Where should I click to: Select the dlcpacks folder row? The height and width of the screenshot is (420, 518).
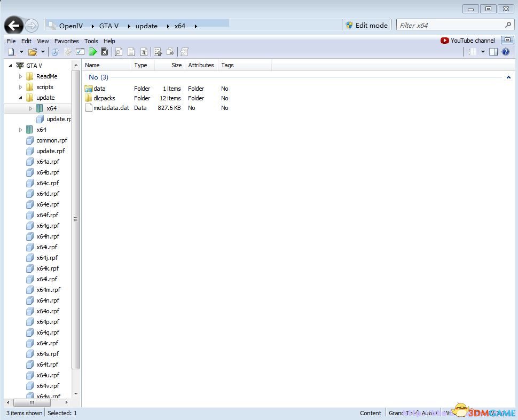[156, 98]
